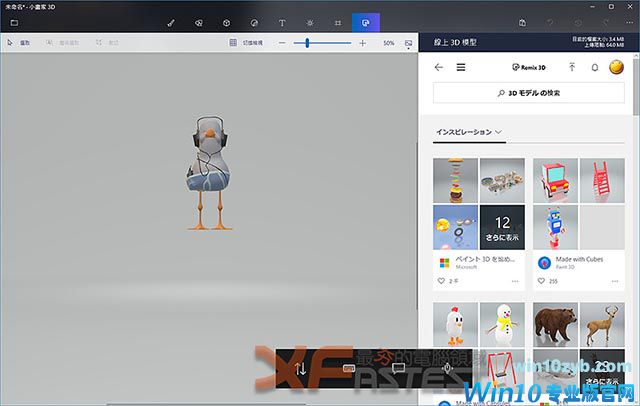Click the Paste clipboard icon

pos(522,23)
